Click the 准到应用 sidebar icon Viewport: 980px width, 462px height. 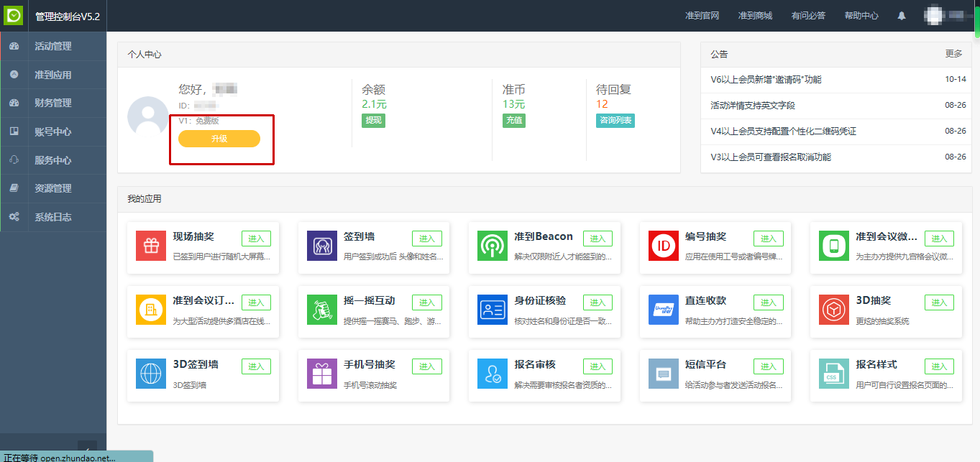coord(14,75)
